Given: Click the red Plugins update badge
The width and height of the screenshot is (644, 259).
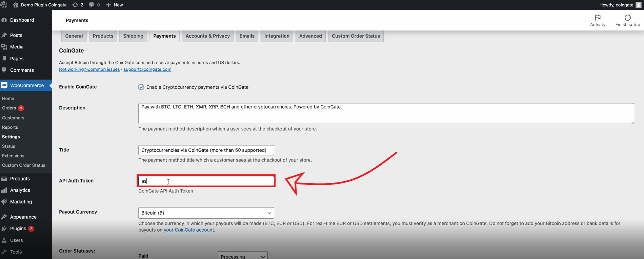Looking at the screenshot, I should (x=31, y=229).
